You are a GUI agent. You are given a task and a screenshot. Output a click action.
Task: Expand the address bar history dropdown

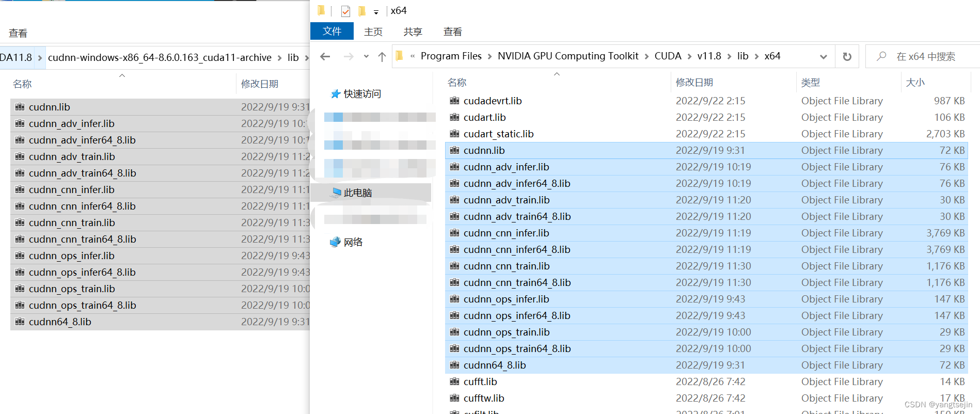click(824, 56)
